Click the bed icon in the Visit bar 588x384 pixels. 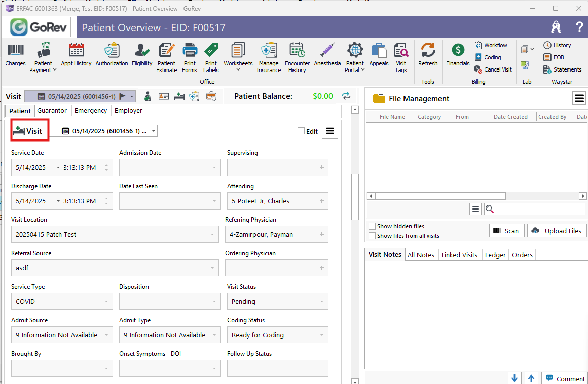pos(179,96)
